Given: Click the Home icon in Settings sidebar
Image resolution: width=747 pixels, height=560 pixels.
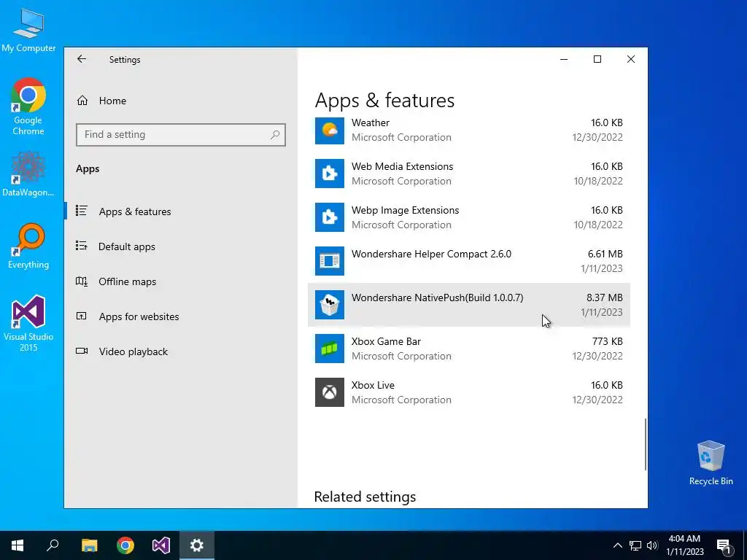Looking at the screenshot, I should 82,101.
